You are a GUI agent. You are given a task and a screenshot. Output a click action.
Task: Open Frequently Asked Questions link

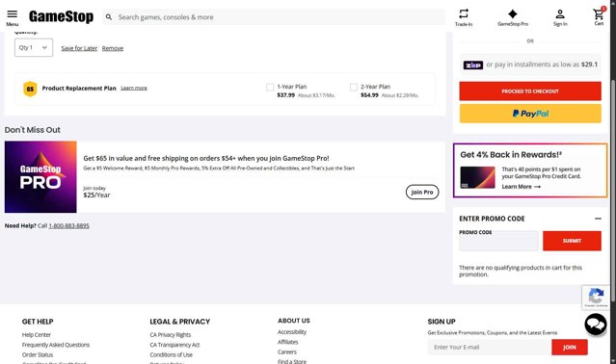point(56,345)
